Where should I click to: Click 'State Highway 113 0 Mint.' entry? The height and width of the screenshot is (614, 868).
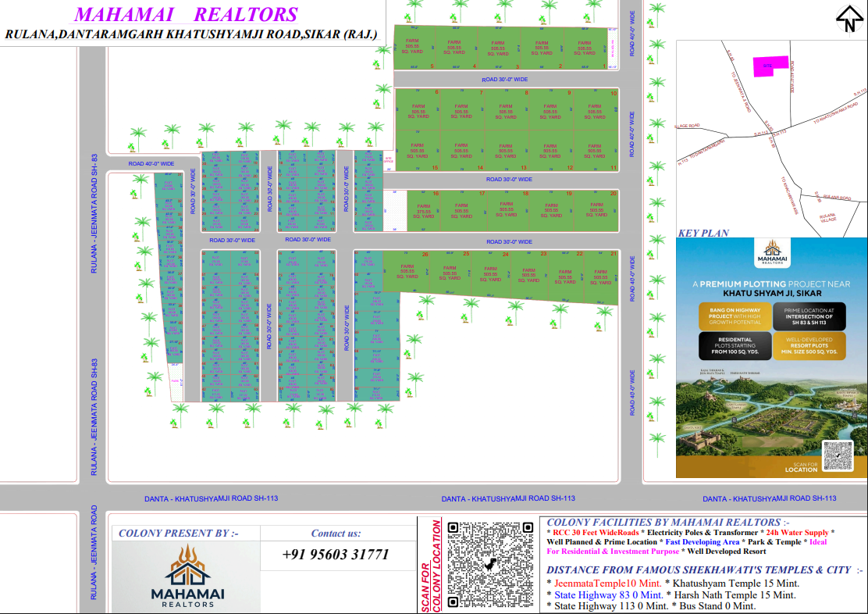611,605
